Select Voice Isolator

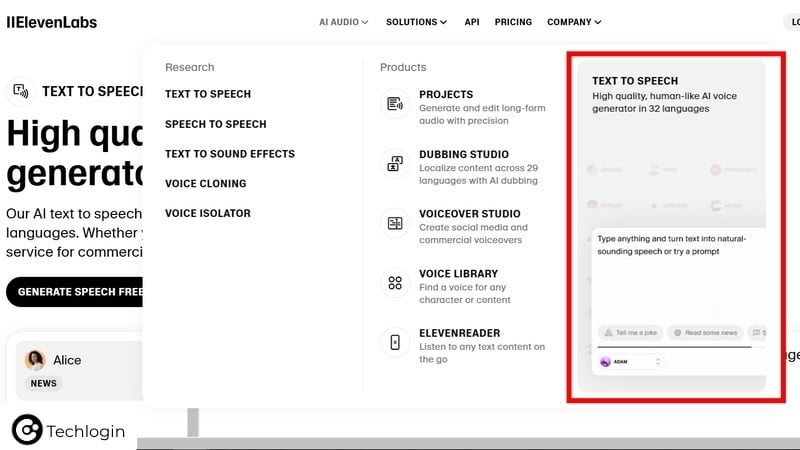click(x=208, y=213)
